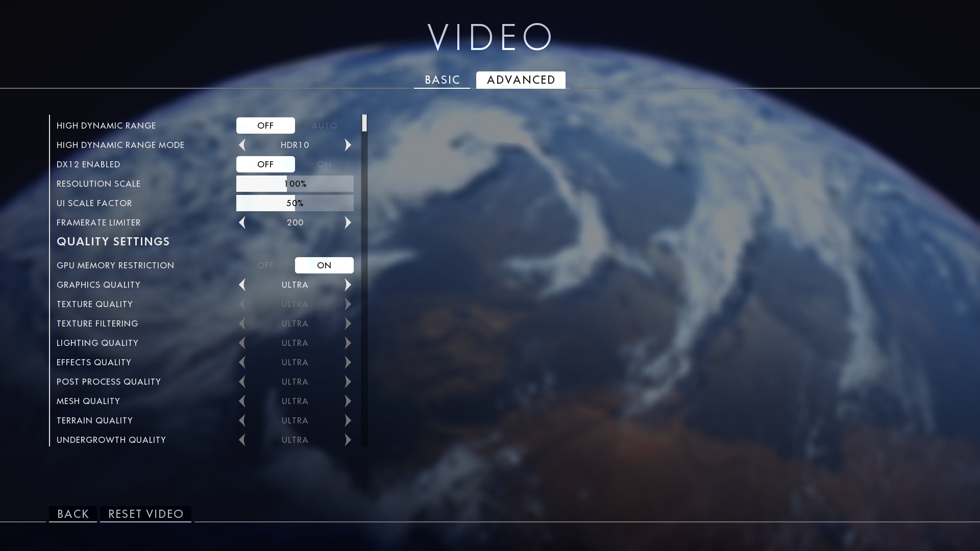This screenshot has height=551, width=980.
Task: Click the BACK button
Action: point(72,514)
